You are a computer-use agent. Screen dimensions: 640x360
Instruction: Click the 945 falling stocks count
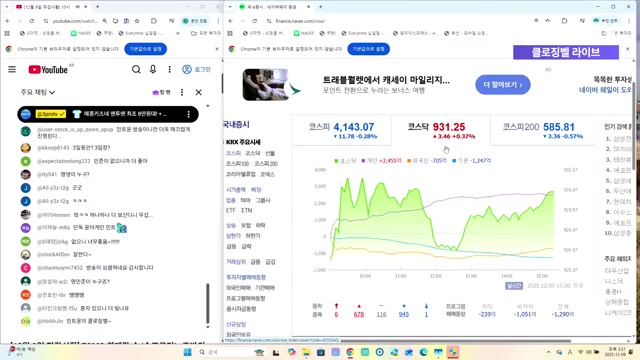404,314
